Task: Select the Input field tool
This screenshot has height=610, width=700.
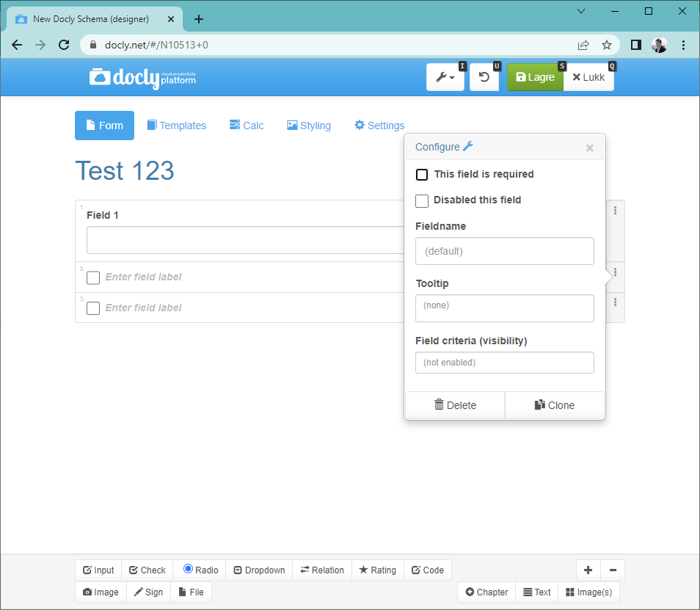Action: tap(98, 570)
